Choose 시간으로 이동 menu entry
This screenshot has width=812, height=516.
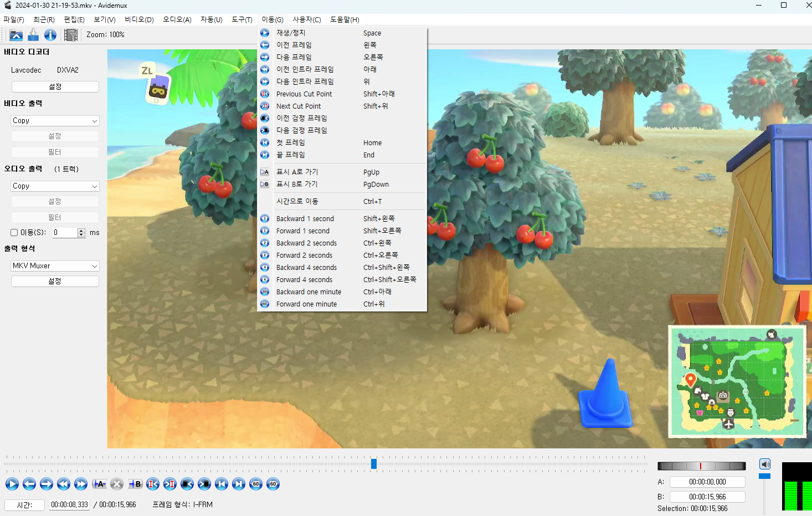[x=342, y=202]
